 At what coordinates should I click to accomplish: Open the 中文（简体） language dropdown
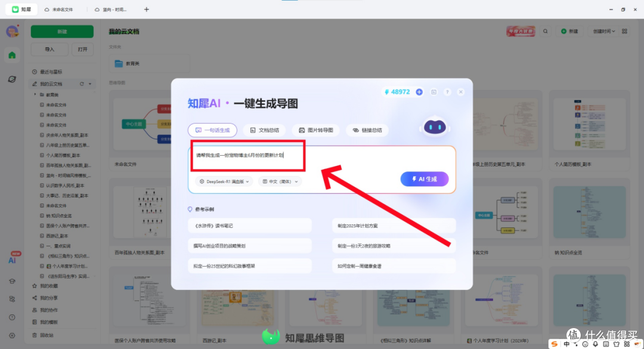coord(280,181)
